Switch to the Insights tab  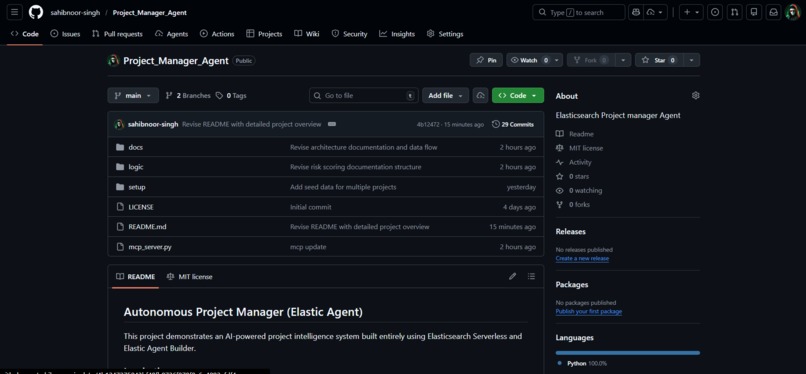[x=397, y=34]
